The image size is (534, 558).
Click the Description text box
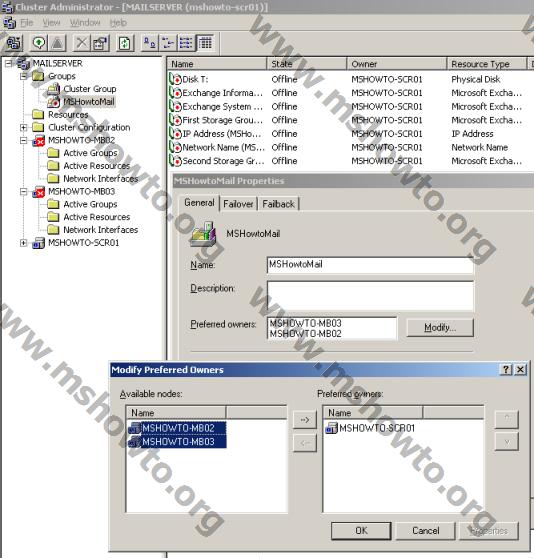click(370, 296)
